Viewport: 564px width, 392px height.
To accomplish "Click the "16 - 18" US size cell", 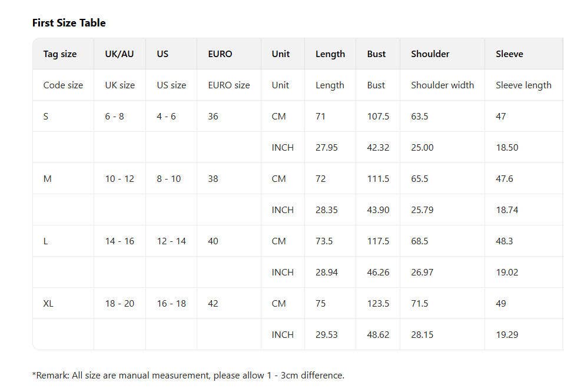I will point(171,303).
